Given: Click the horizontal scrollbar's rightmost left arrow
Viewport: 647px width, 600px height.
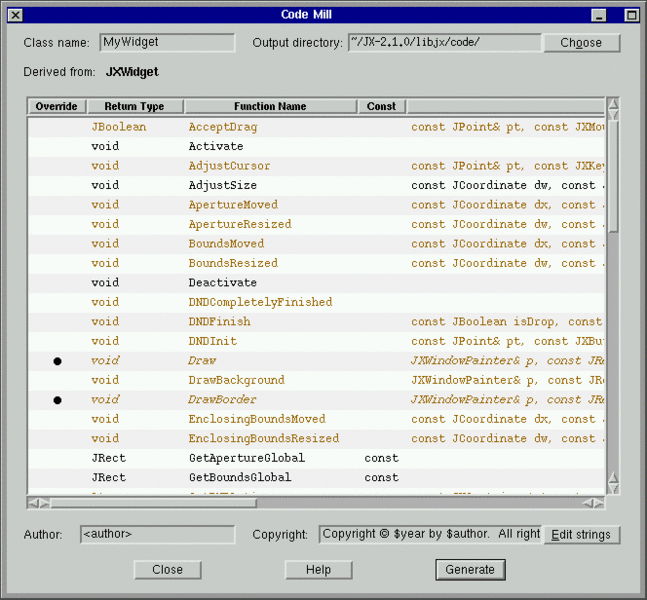Looking at the screenshot, I should 588,503.
